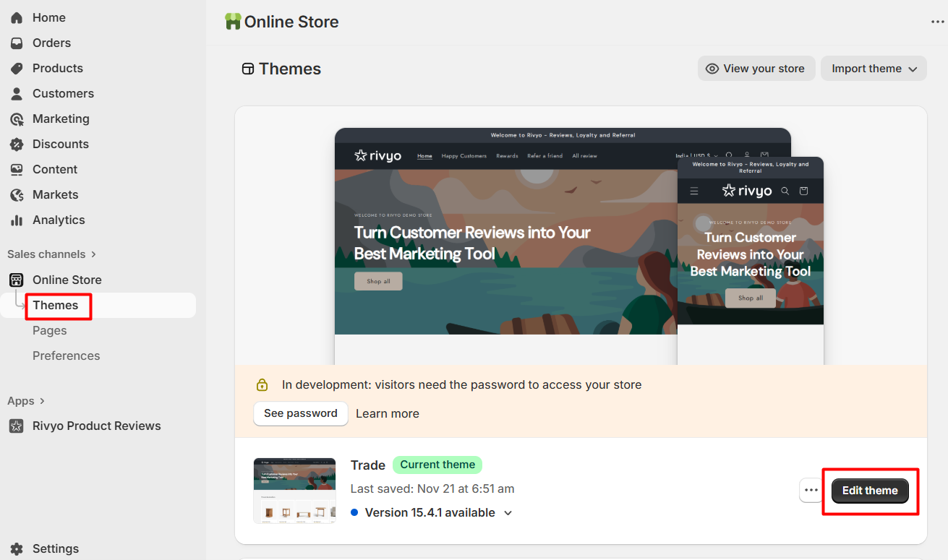Open Pages under Online Store
Screen dimensions: 948x560
pyautogui.click(x=50, y=330)
